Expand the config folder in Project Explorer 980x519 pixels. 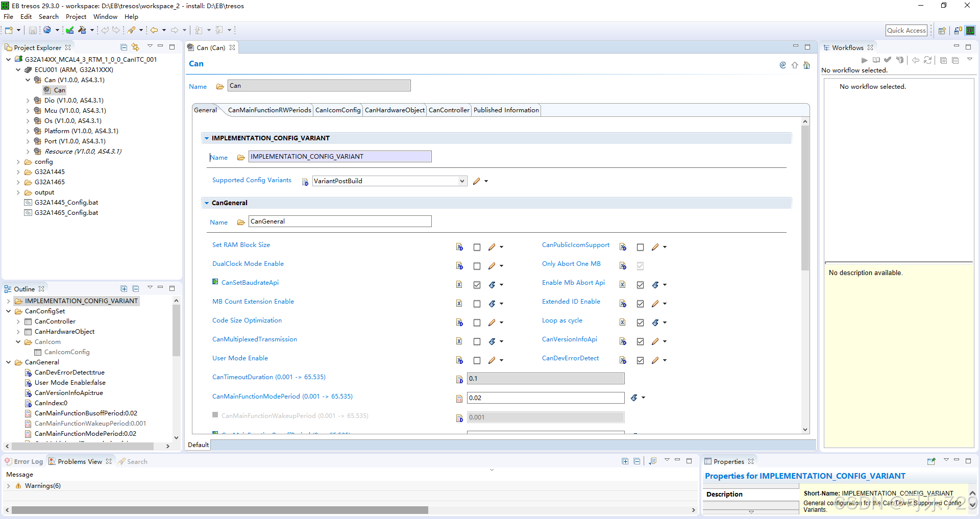pos(18,162)
